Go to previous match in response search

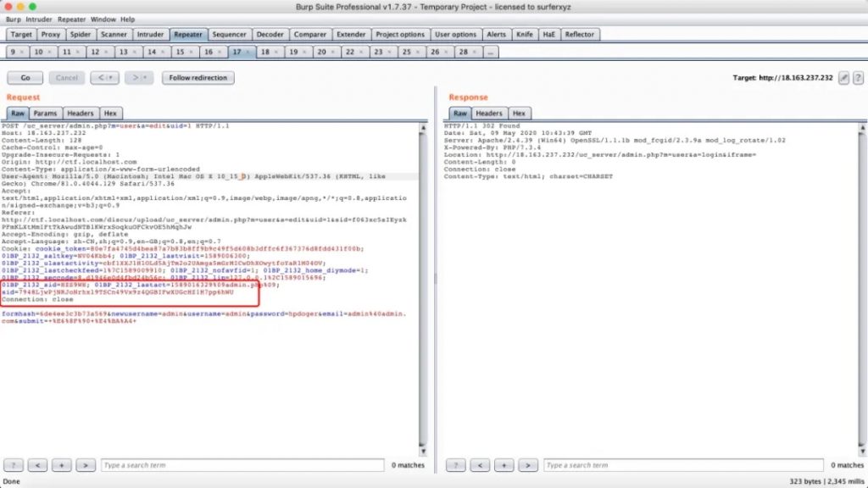pos(480,465)
